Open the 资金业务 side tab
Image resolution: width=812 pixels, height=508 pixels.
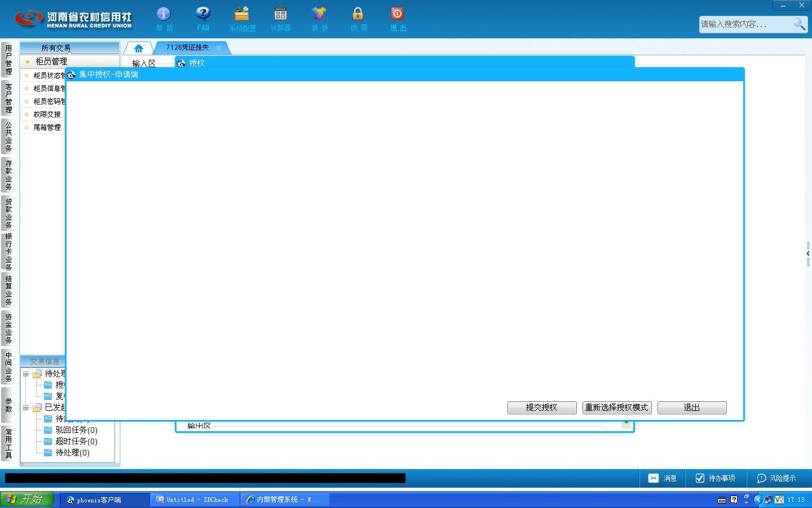(8, 328)
